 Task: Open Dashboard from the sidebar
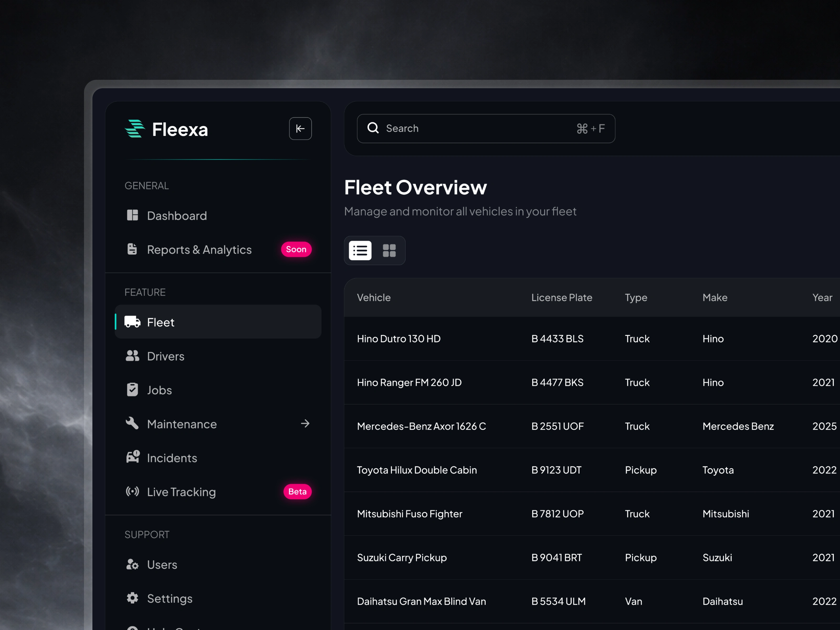coord(177,216)
